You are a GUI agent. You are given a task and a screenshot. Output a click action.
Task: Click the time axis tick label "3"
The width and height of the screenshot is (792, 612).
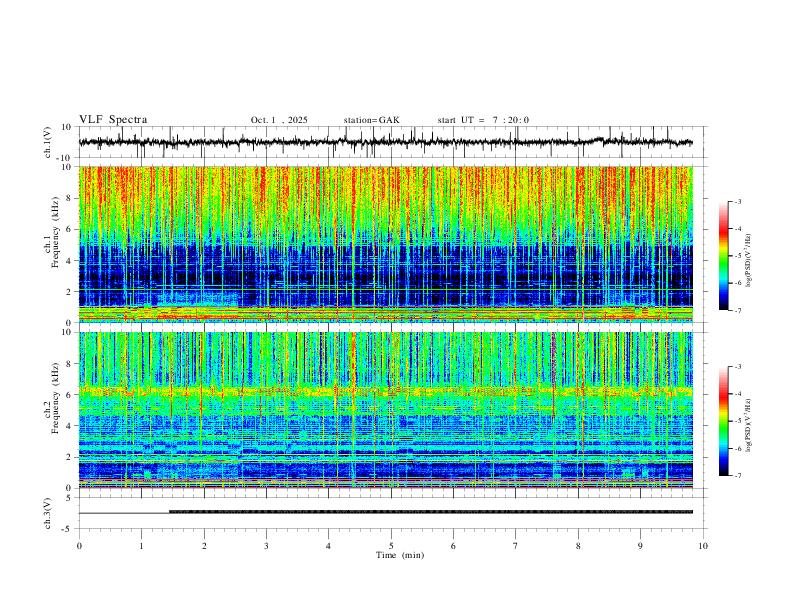[x=266, y=546]
